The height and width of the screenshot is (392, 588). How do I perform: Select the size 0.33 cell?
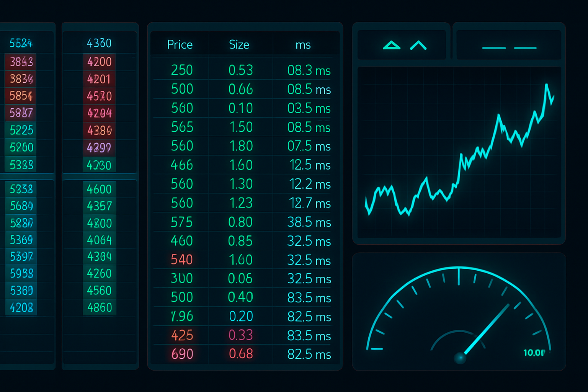[x=241, y=335]
